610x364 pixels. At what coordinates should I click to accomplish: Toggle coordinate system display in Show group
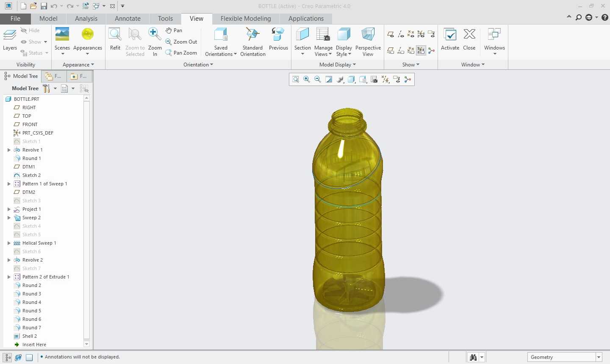(x=421, y=34)
